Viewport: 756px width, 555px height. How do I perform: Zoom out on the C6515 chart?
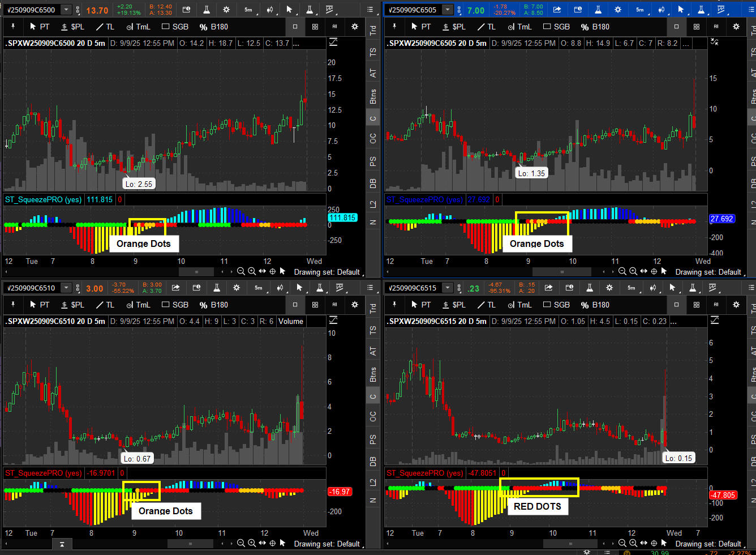coord(622,544)
